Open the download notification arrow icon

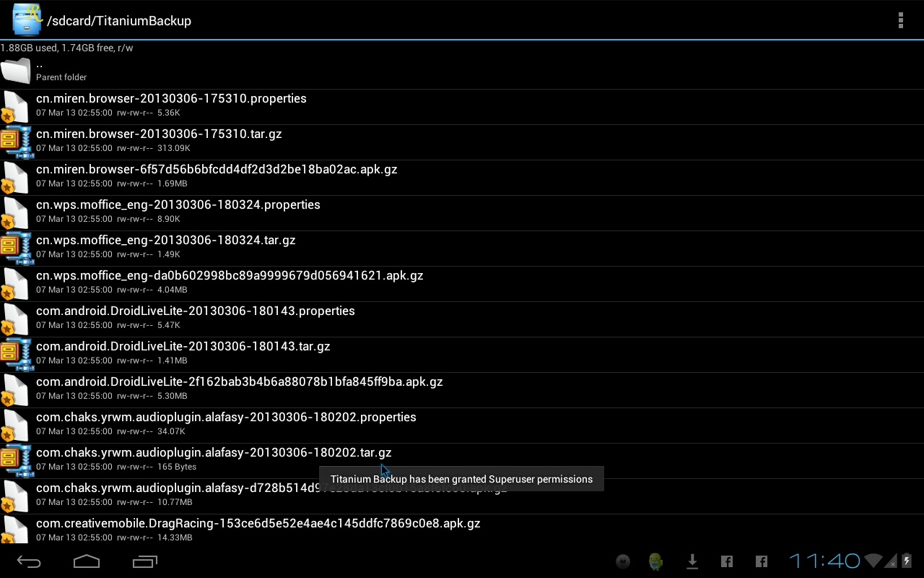[x=692, y=561]
